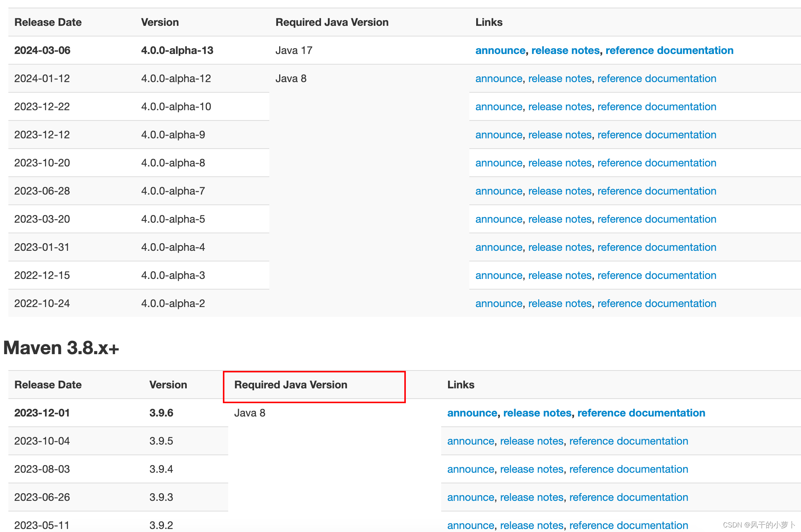Open announce link for 4.0.0-alpha-3
This screenshot has height=532, width=801.
pyautogui.click(x=499, y=275)
